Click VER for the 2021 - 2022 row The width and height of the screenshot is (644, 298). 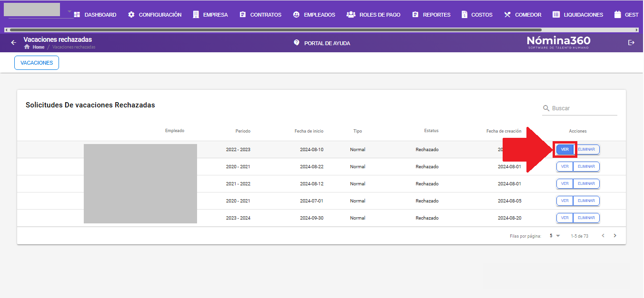(x=565, y=183)
